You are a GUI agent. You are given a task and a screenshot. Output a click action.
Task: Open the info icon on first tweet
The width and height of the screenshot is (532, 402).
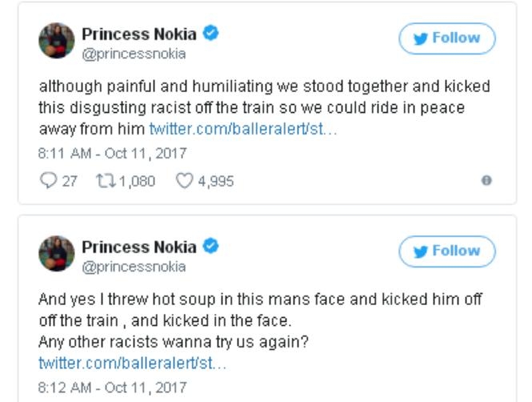tap(486, 181)
